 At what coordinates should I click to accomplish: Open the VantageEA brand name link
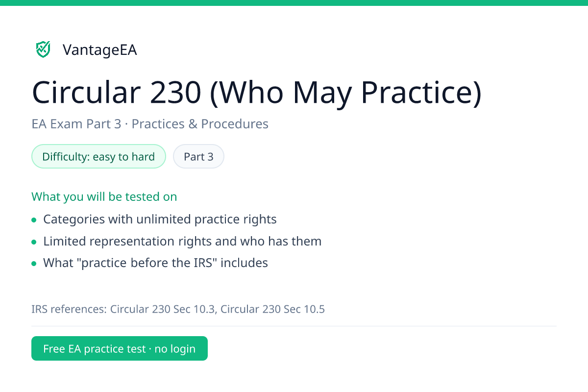pyautogui.click(x=100, y=50)
